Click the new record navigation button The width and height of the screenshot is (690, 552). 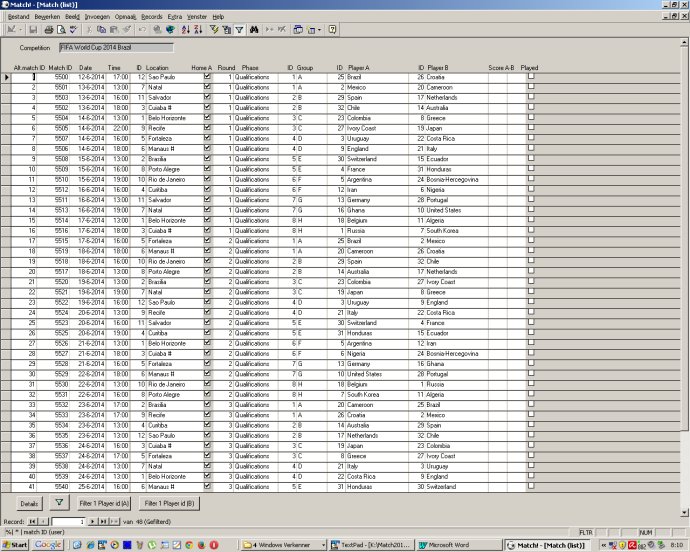(x=114, y=522)
